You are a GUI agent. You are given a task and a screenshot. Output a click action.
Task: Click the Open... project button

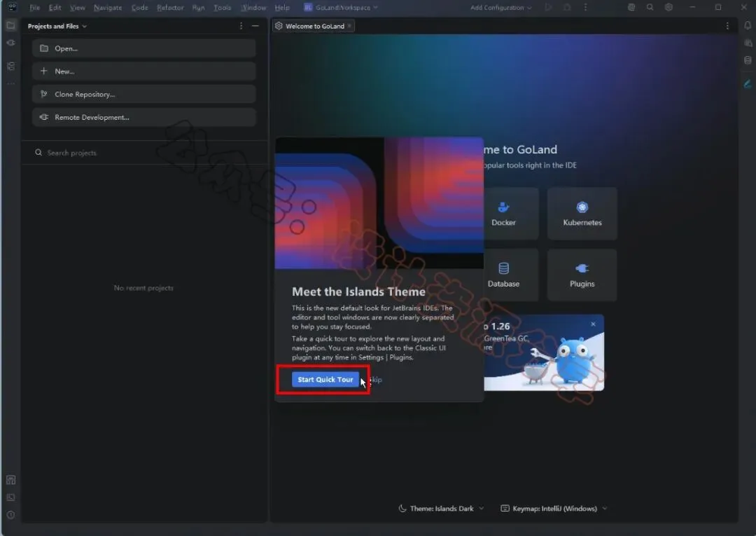point(143,48)
